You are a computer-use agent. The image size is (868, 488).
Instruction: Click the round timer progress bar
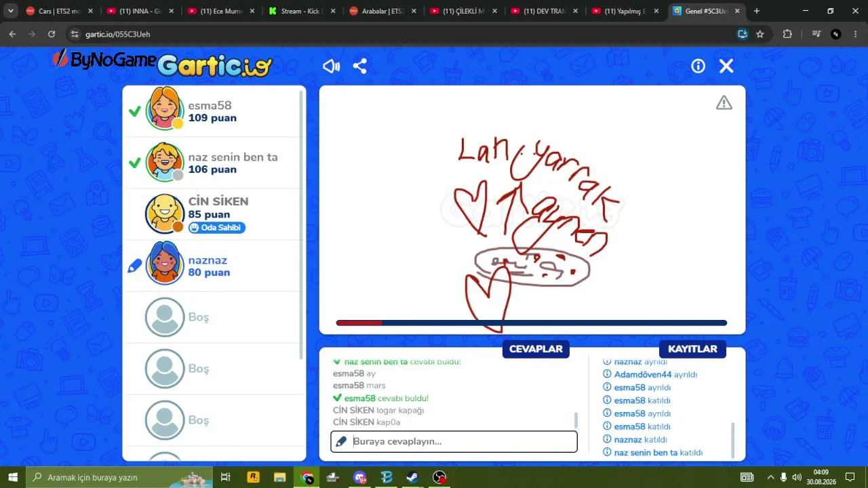(532, 323)
